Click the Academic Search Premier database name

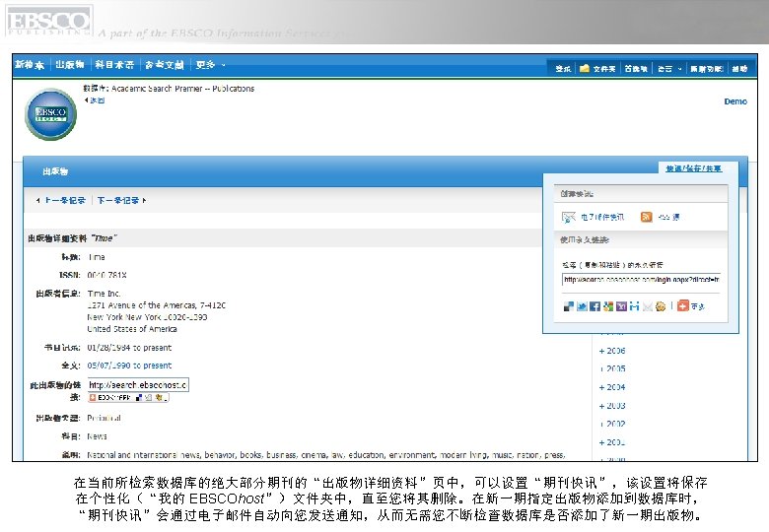tap(157, 89)
